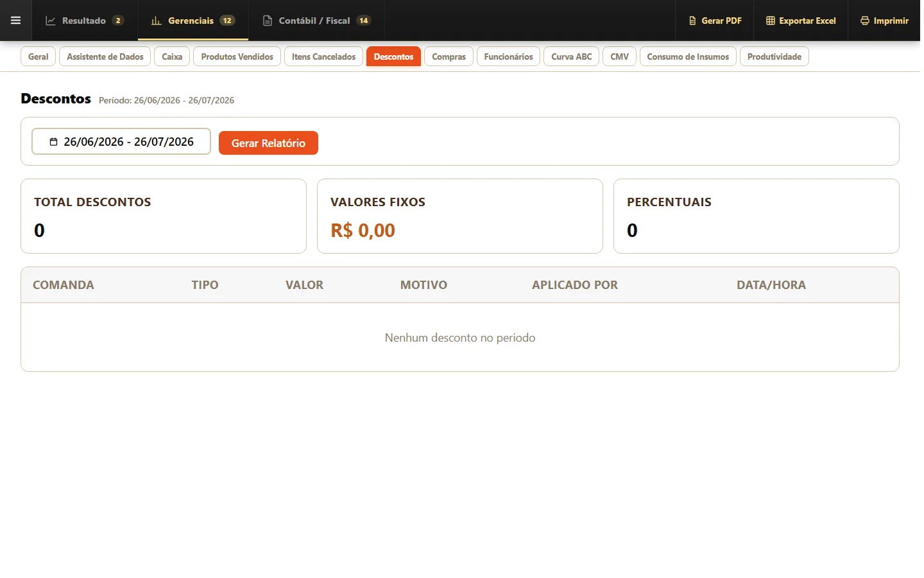
Task: Select the Geral report tab
Action: [38, 57]
